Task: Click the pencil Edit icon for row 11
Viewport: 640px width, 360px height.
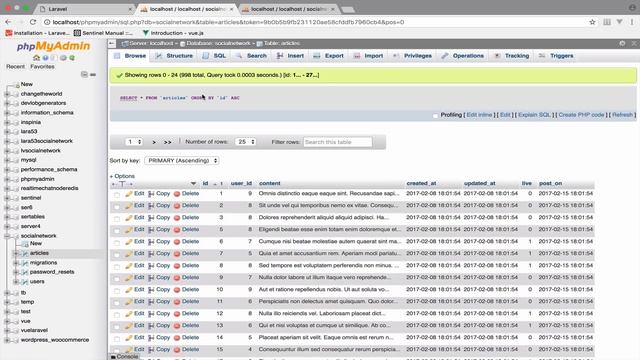Action: (129, 302)
